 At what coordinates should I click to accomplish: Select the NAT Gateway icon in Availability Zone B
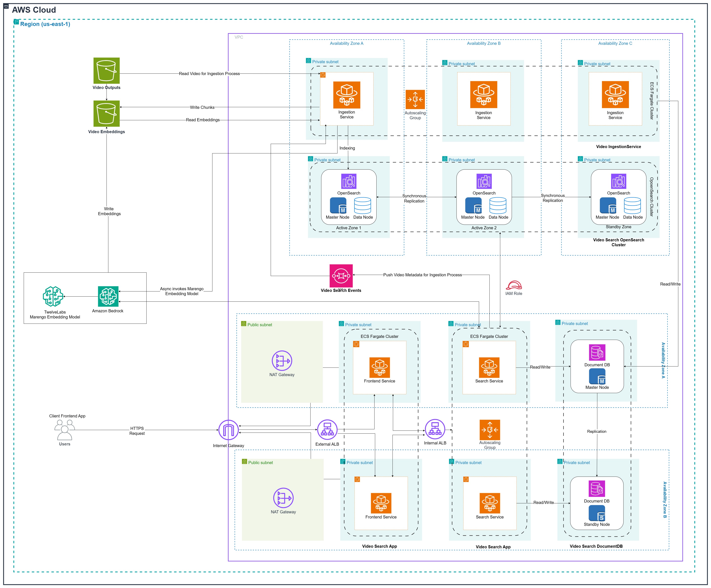(283, 498)
